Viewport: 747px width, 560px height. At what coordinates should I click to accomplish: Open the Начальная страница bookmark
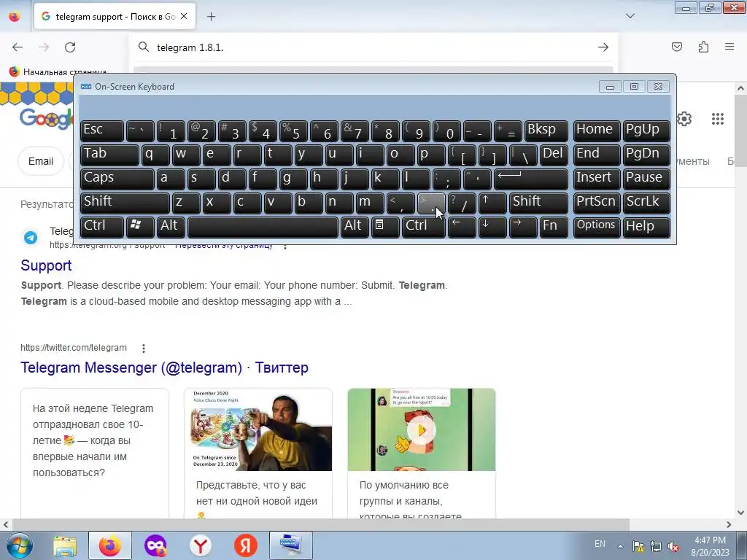tap(58, 72)
